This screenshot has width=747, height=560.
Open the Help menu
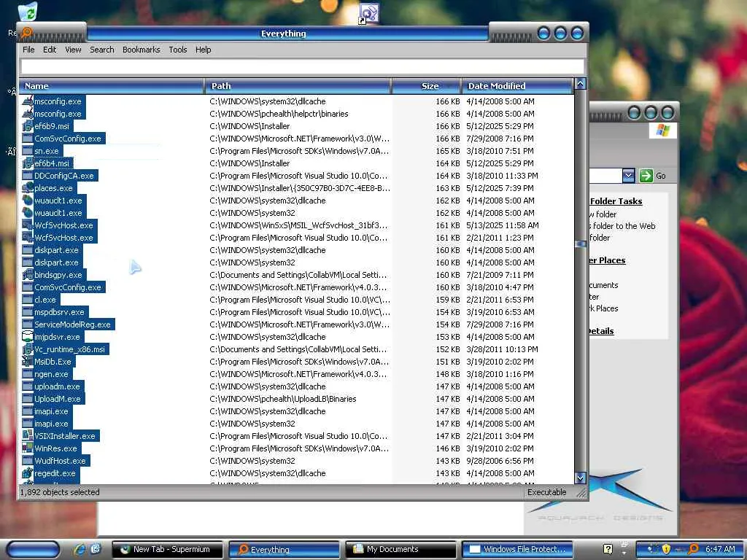(203, 50)
